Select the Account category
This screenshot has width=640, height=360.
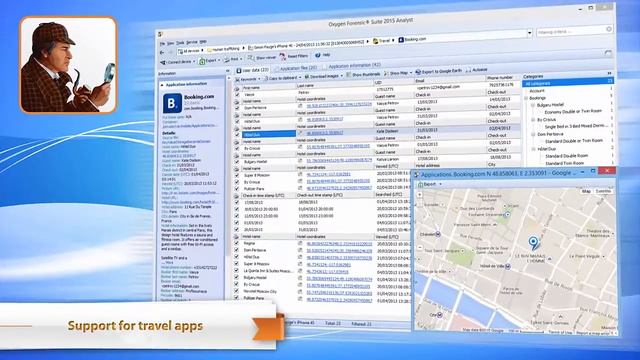coord(537,91)
